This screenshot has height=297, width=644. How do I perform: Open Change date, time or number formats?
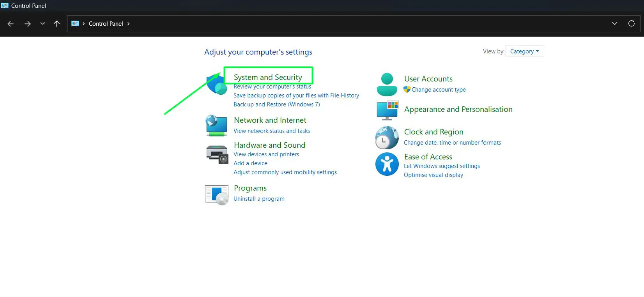click(x=452, y=143)
